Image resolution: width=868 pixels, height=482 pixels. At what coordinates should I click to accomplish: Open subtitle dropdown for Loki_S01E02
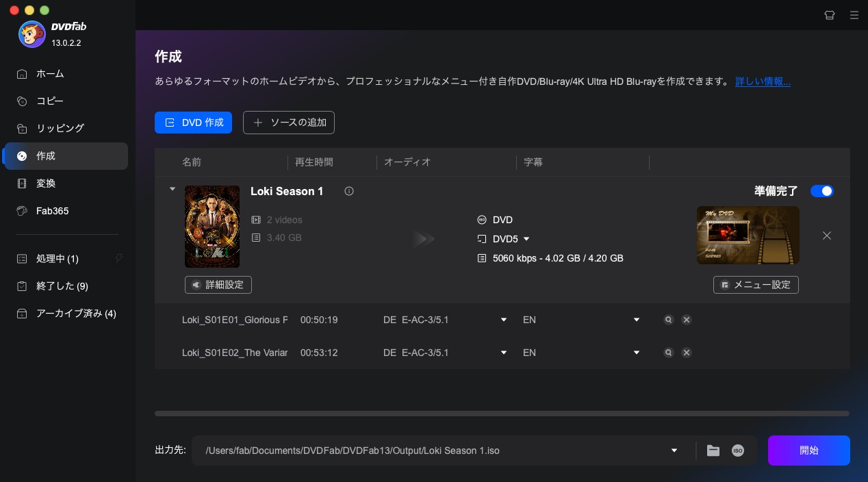click(637, 353)
